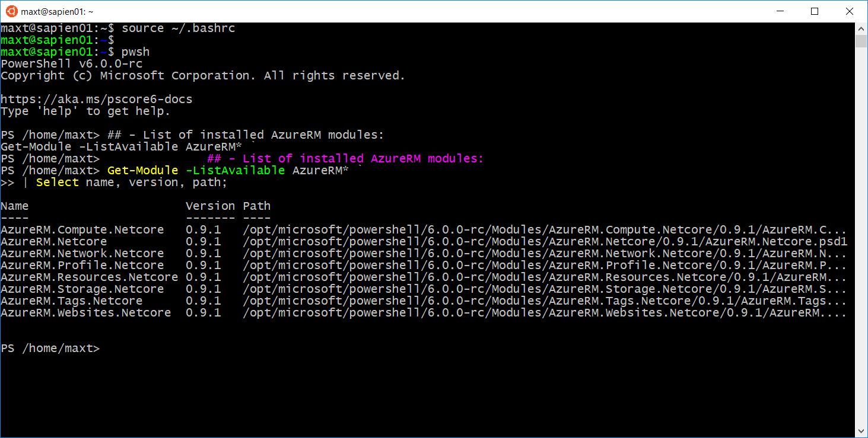Click the AzureRM.Websites.Netcore module name
Screen dimensions: 868x438
point(86,313)
